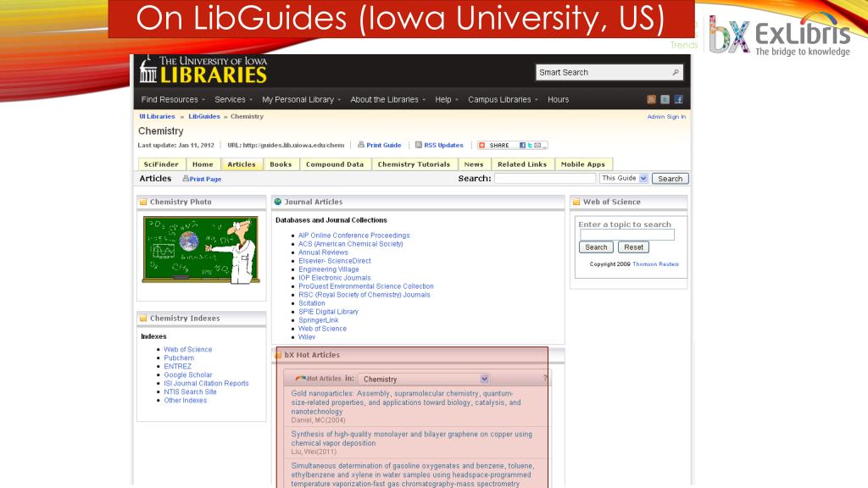868x488 pixels.
Task: Click the Smart Search input field
Action: tap(604, 73)
